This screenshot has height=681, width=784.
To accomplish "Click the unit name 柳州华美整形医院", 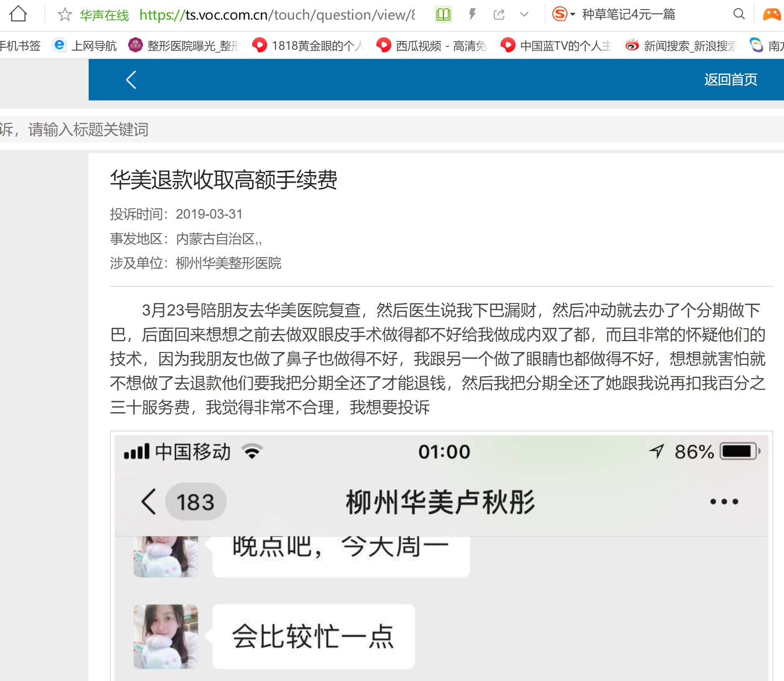I will point(229,263).
